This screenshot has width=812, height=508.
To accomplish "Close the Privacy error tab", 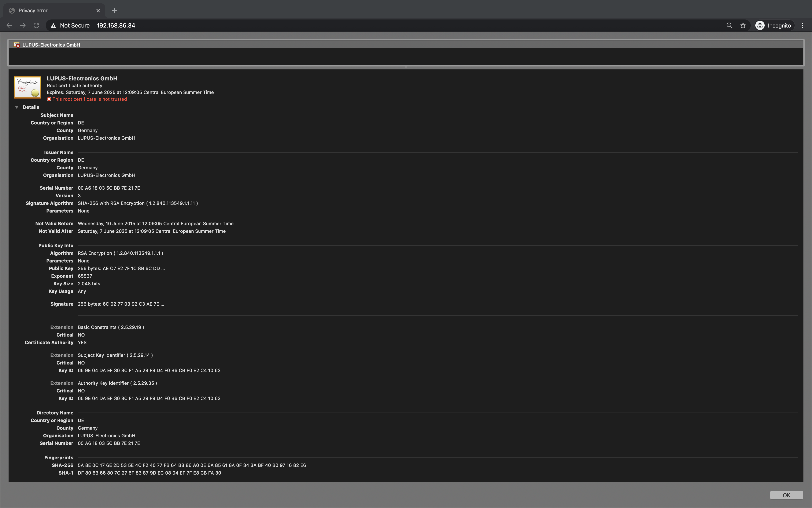I will [98, 10].
